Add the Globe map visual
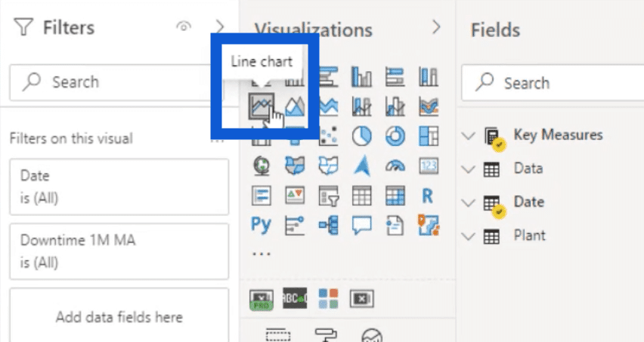The image size is (644, 342). pos(262,166)
